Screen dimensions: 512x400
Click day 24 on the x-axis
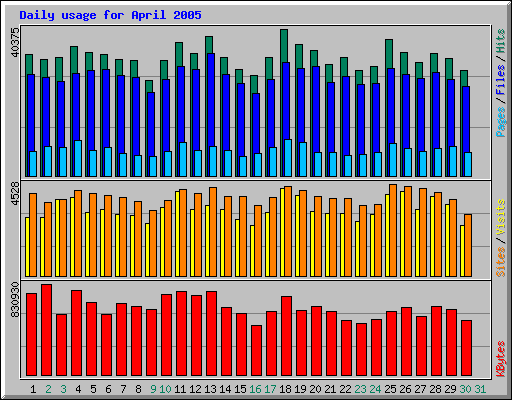[375, 389]
